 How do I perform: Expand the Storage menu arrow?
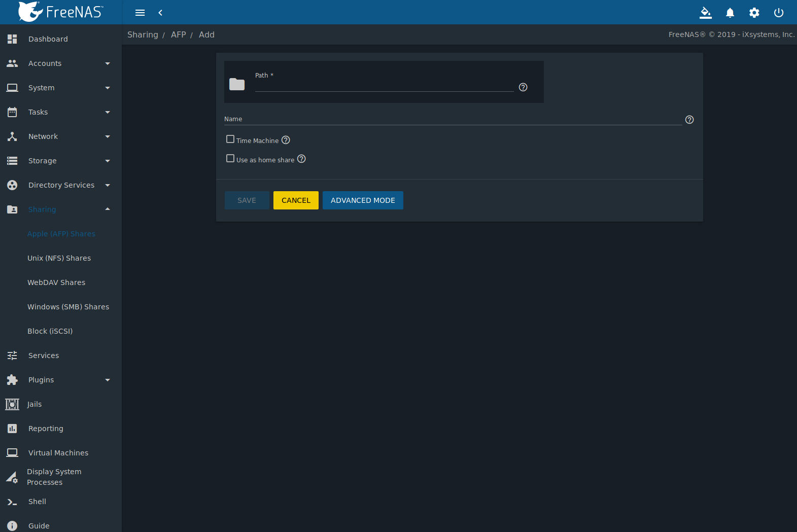pyautogui.click(x=108, y=161)
